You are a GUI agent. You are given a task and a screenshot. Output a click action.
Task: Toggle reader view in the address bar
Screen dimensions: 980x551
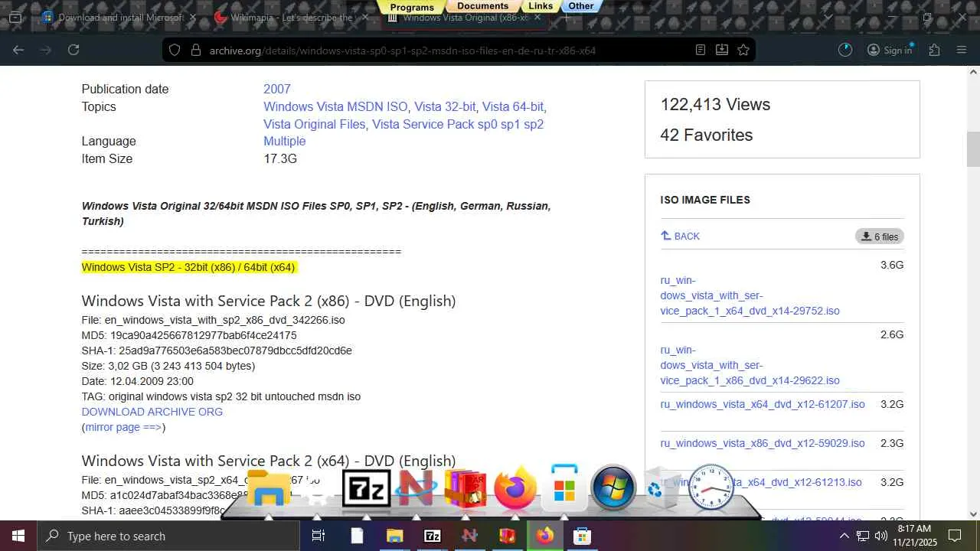(x=701, y=50)
